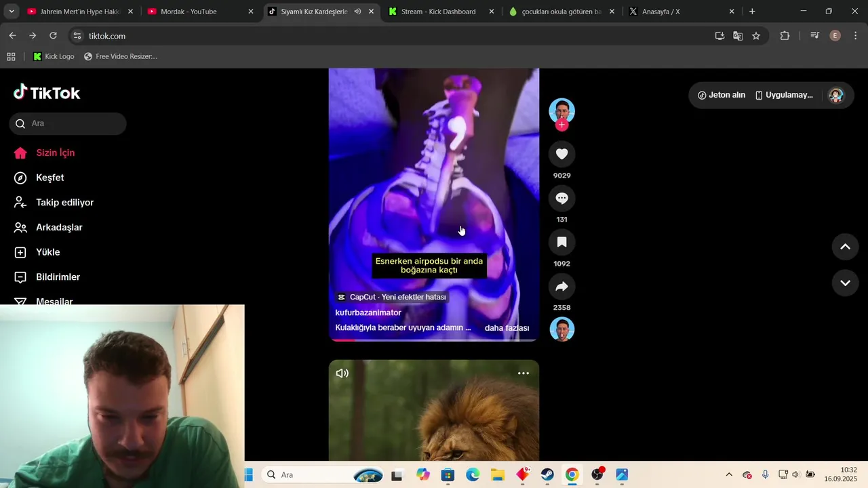The width and height of the screenshot is (868, 488).
Task: Open Chrome extensions puzzle icon
Action: (x=785, y=36)
